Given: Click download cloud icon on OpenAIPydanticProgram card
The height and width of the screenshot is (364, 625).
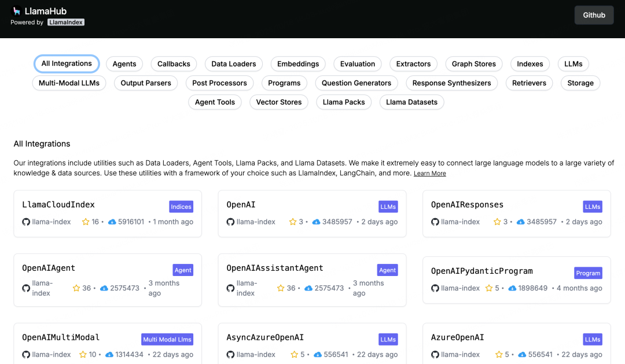Looking at the screenshot, I should [x=512, y=288].
